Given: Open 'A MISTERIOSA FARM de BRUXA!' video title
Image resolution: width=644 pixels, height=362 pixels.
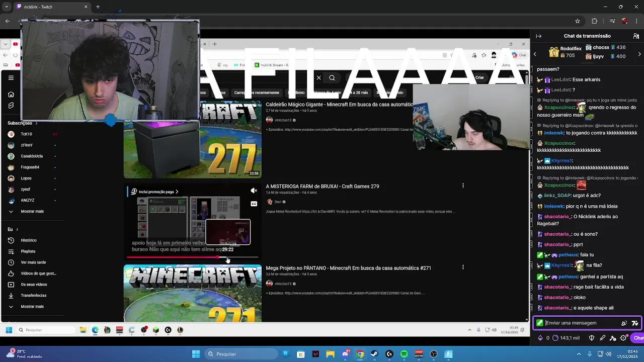Looking at the screenshot, I should coord(323,187).
